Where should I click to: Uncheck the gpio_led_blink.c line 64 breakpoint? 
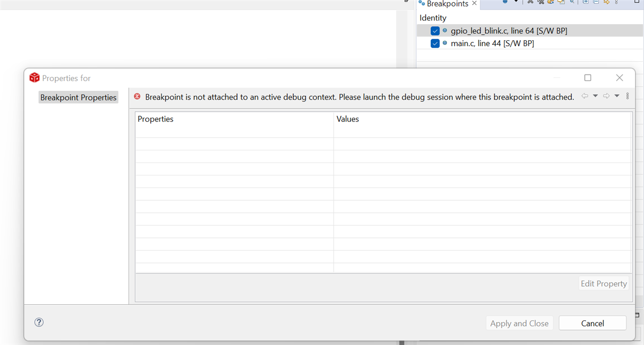coord(435,31)
